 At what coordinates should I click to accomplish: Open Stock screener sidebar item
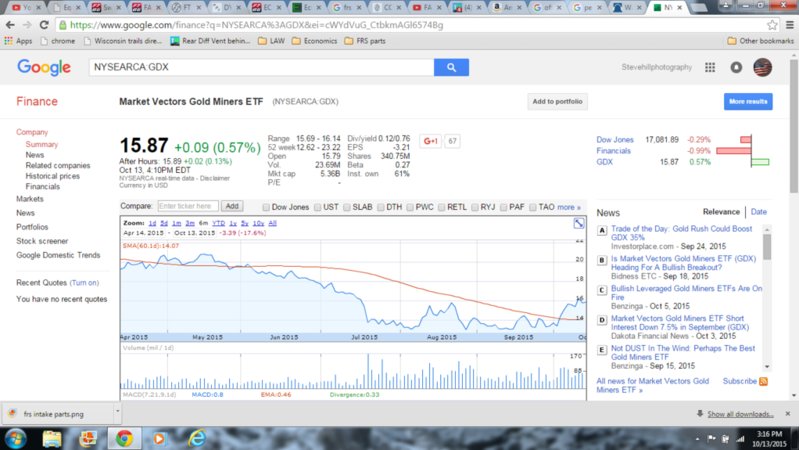(x=42, y=241)
